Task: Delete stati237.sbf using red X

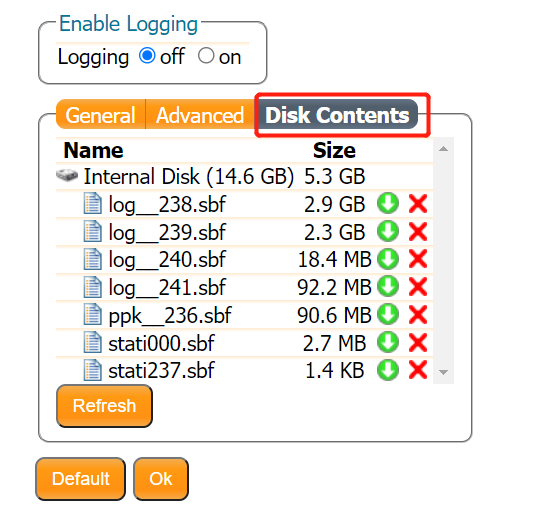Action: click(418, 370)
